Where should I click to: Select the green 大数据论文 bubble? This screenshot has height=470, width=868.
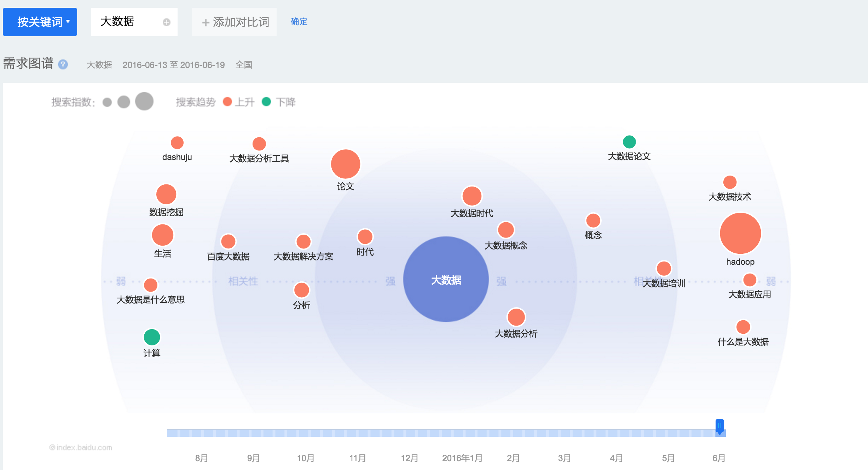click(x=629, y=142)
